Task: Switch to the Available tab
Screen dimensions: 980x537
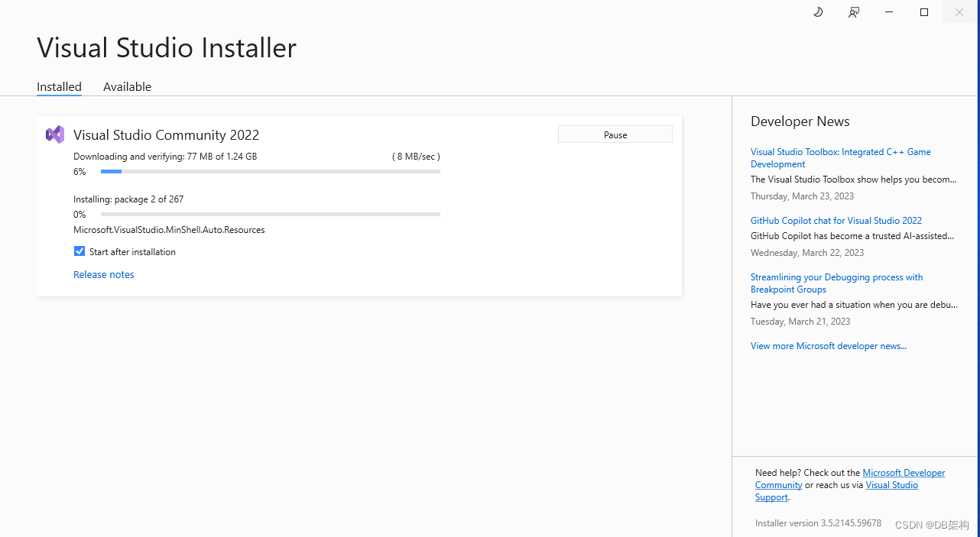Action: 127,87
